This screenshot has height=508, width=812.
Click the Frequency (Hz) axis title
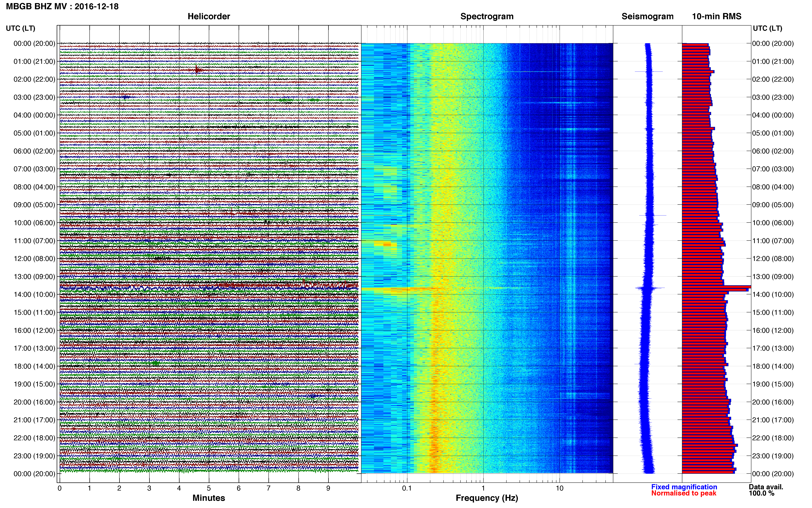[487, 498]
